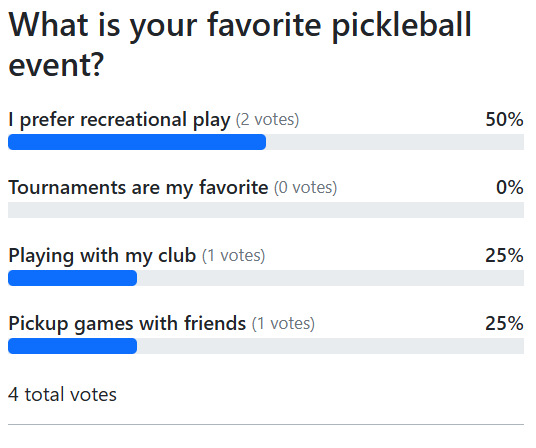
Task: Click the '(2 votes)' count text
Action: [x=267, y=120]
